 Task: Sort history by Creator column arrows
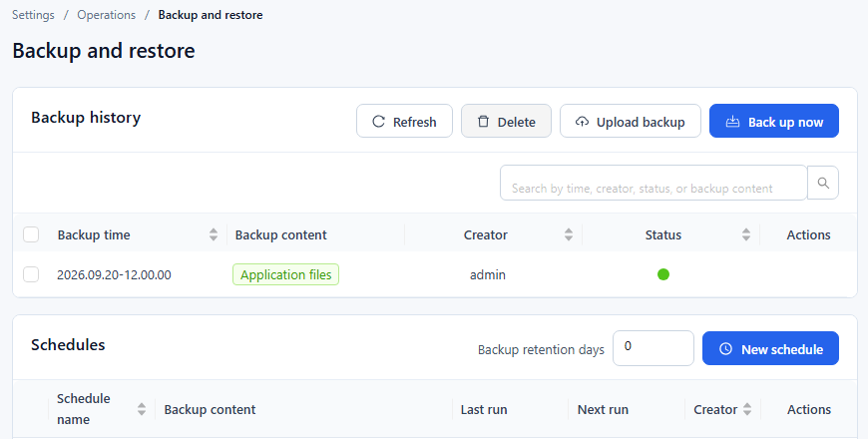tap(569, 234)
